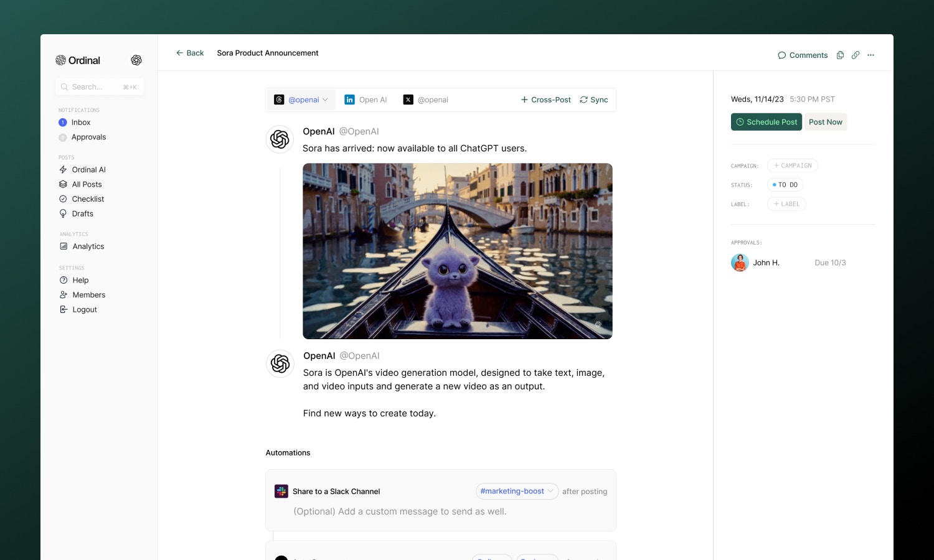Click the optional custom message field
Viewport: 934px width, 560px height.
click(x=400, y=511)
